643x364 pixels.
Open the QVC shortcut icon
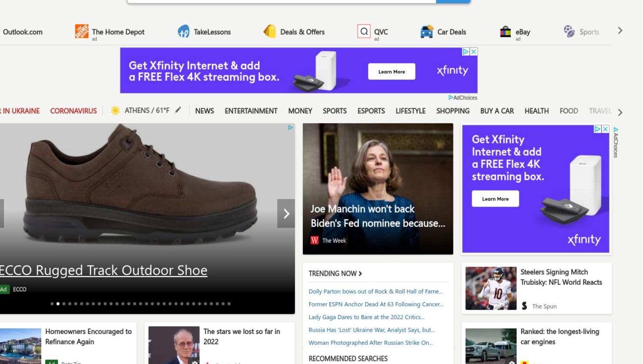[x=364, y=31]
